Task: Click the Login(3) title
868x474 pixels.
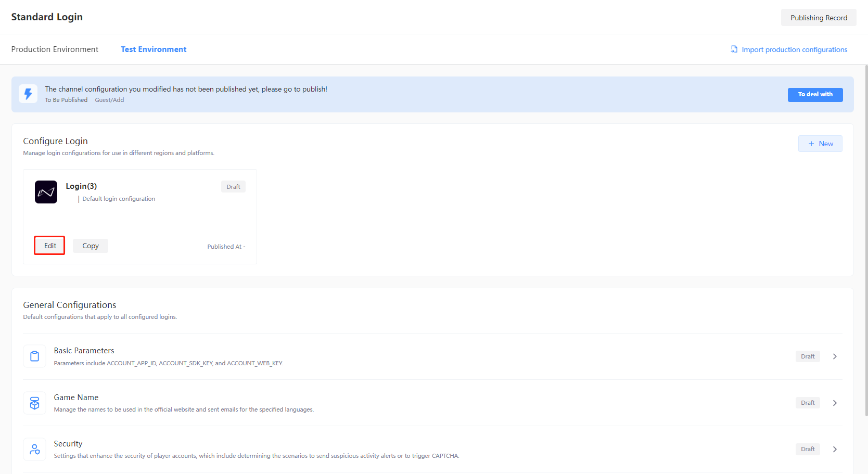Action: (x=81, y=186)
